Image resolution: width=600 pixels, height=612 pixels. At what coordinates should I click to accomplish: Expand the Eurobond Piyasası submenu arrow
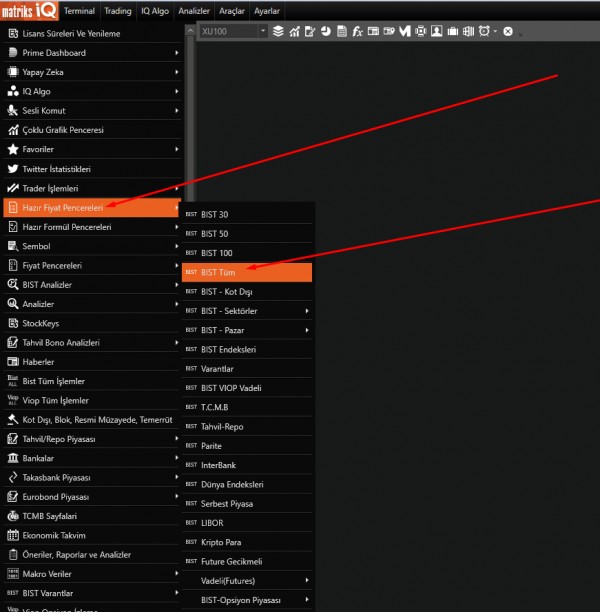point(177,496)
